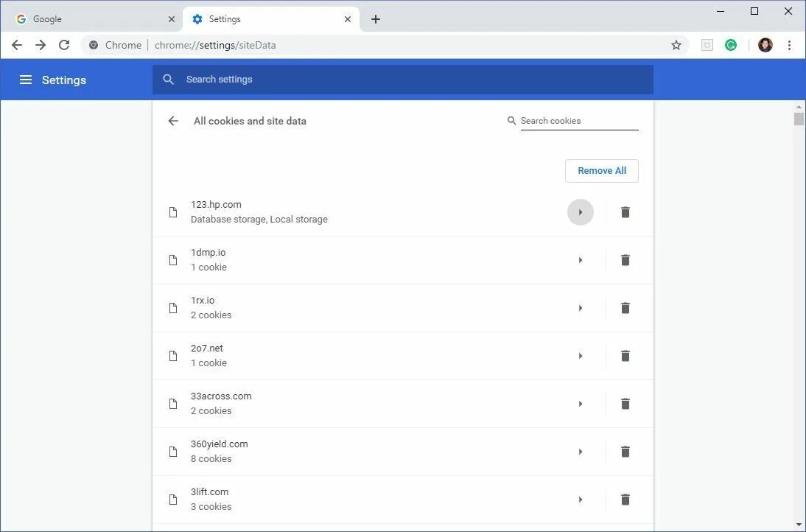Bookmark this page with the star icon
The width and height of the screenshot is (806, 532).
point(676,45)
